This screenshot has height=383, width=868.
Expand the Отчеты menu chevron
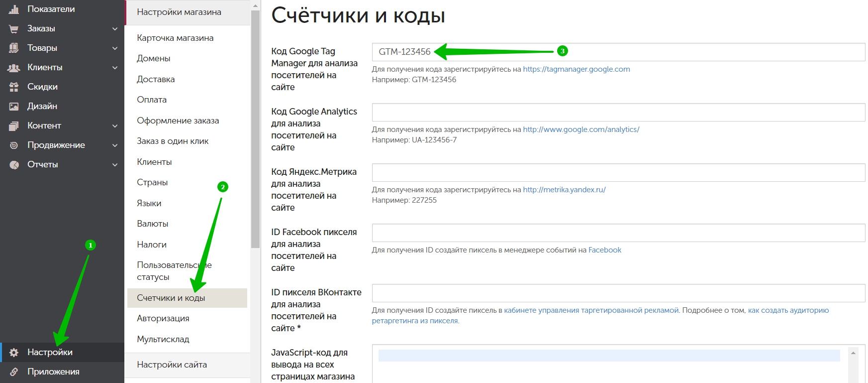coord(115,165)
